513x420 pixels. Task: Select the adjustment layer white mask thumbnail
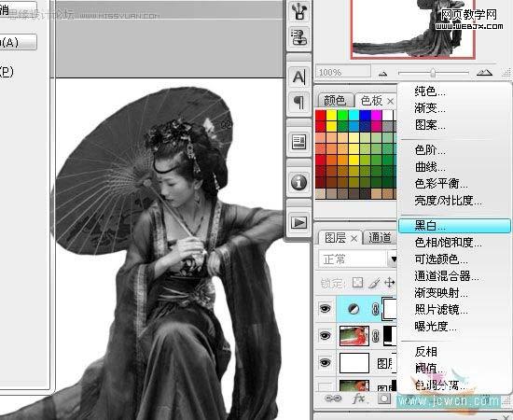click(x=390, y=308)
